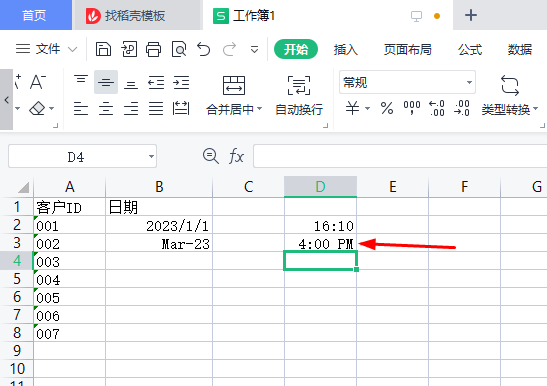Select column D header

tap(320, 187)
